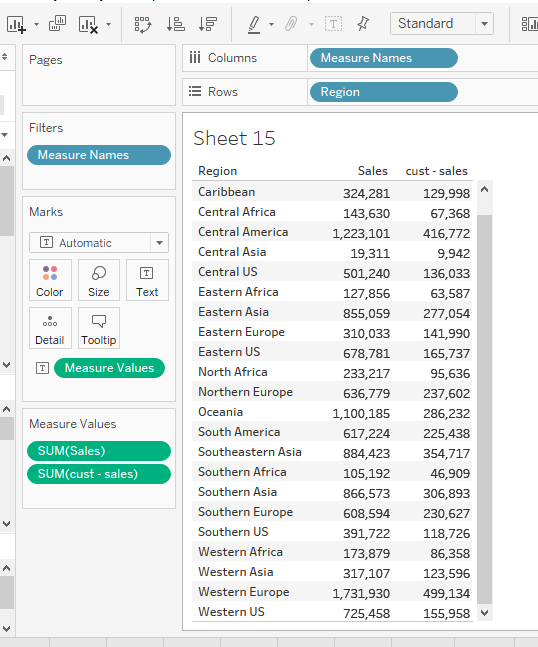This screenshot has width=538, height=647.
Task: Click the New Worksheet icon
Action: pos(16,24)
